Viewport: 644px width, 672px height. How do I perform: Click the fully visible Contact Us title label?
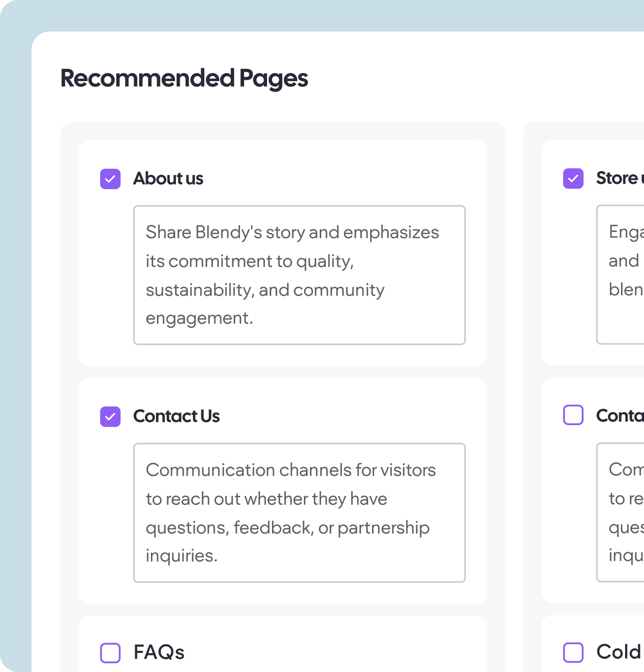coord(177,417)
